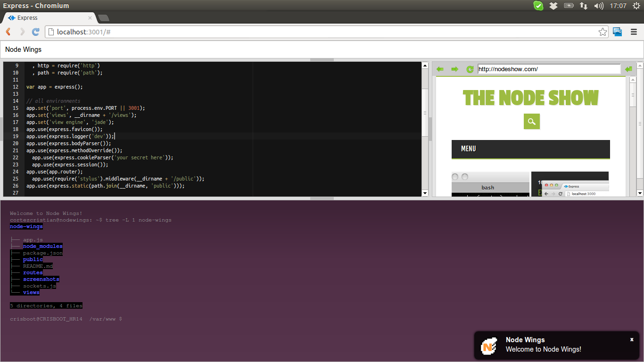The height and width of the screenshot is (362, 644).
Task: Click the green go arrow after the preview URL
Action: (x=628, y=69)
